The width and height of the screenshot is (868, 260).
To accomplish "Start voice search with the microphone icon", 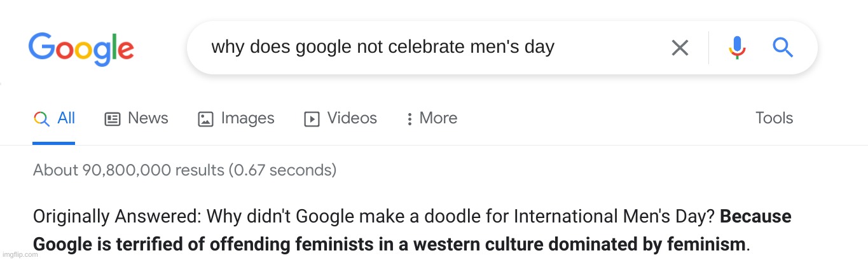I will pos(737,48).
